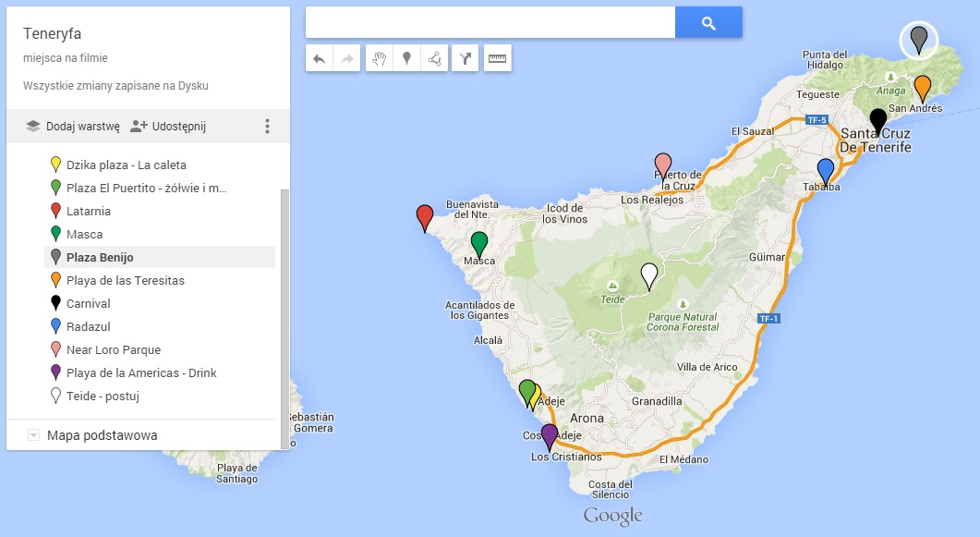
Task: Click orange marker near San Andrés
Action: [923, 88]
